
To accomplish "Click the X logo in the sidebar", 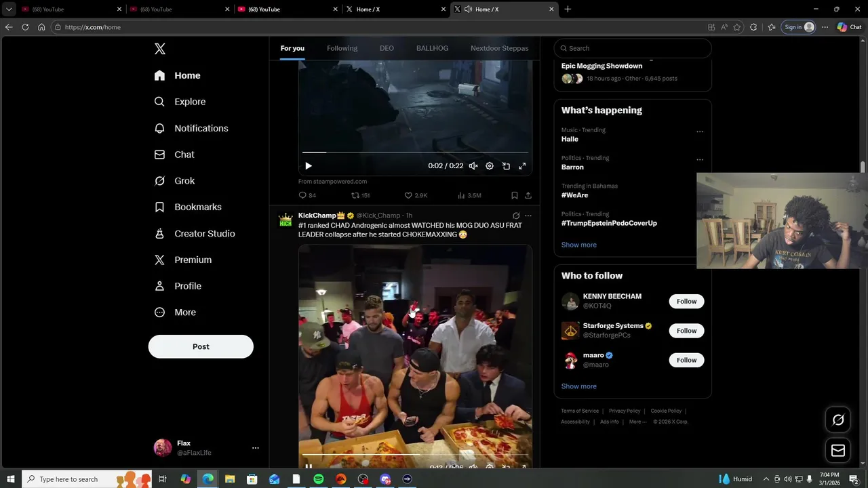I will [160, 49].
